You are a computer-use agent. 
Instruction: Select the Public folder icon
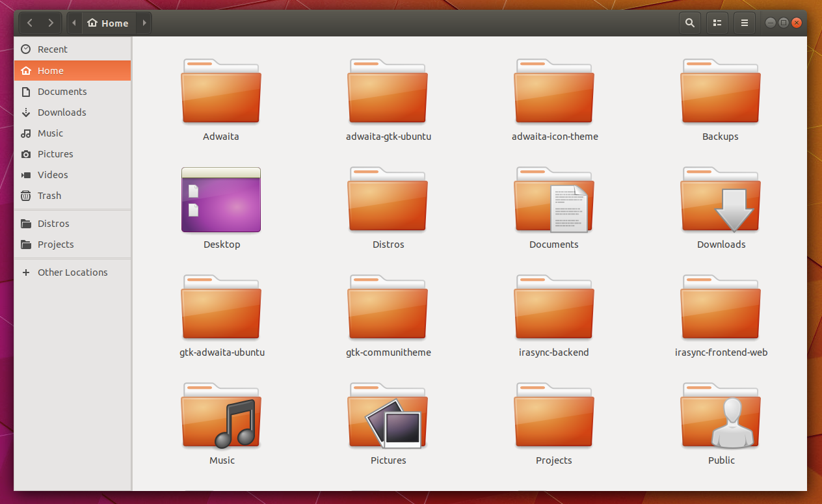point(721,415)
